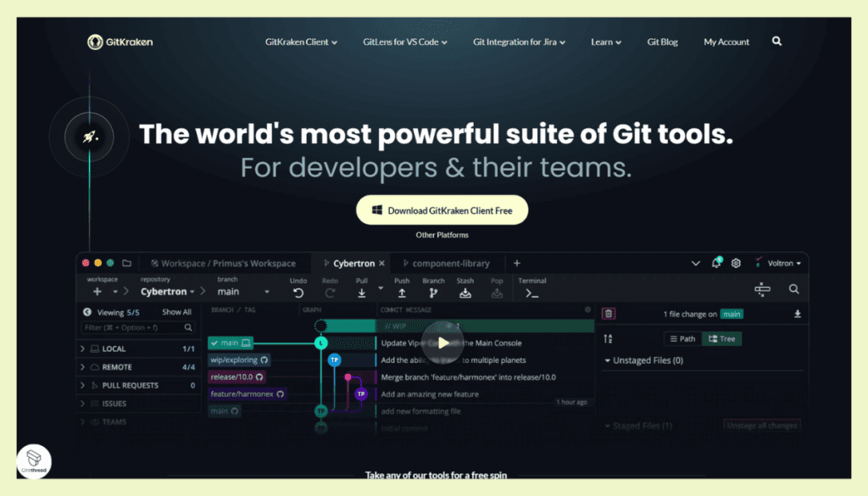Open the preferences gear icon
The width and height of the screenshot is (868, 496).
(x=736, y=264)
